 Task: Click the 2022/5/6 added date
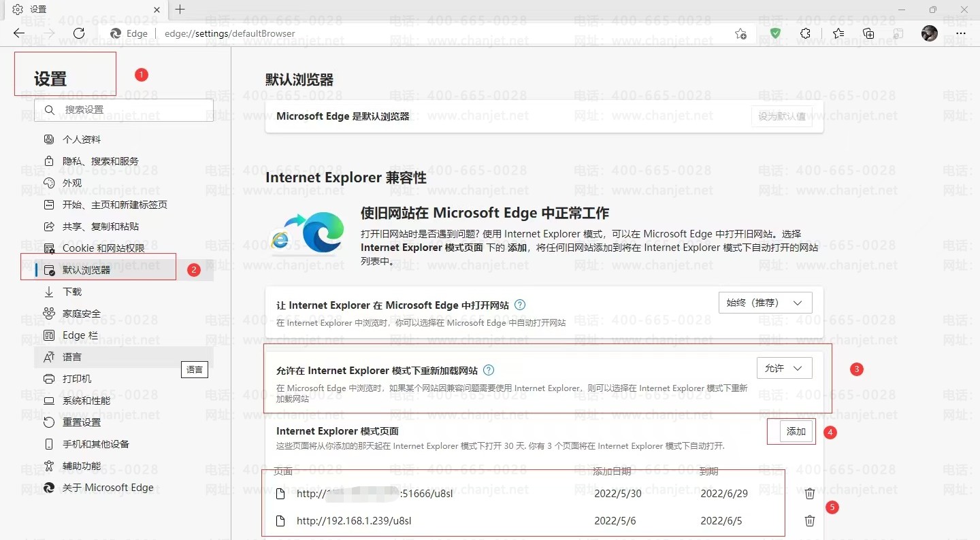(615, 521)
